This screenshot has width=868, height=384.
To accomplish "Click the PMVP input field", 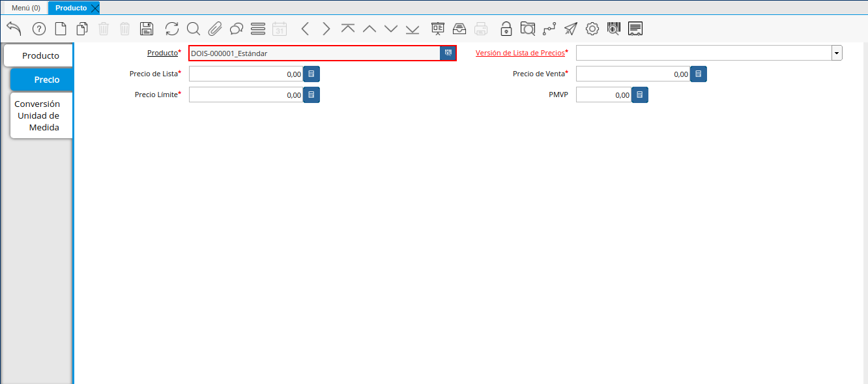I will [x=604, y=95].
